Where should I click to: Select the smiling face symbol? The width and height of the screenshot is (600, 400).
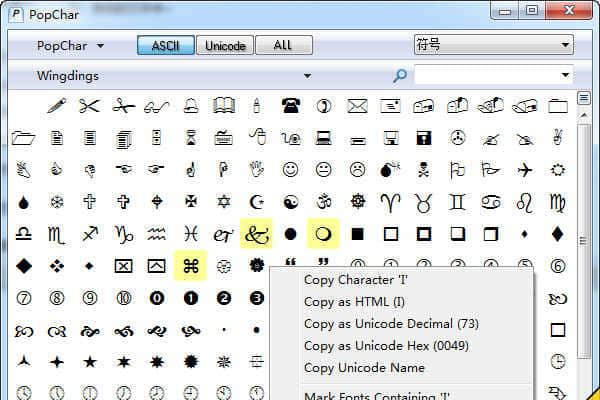[x=290, y=170]
